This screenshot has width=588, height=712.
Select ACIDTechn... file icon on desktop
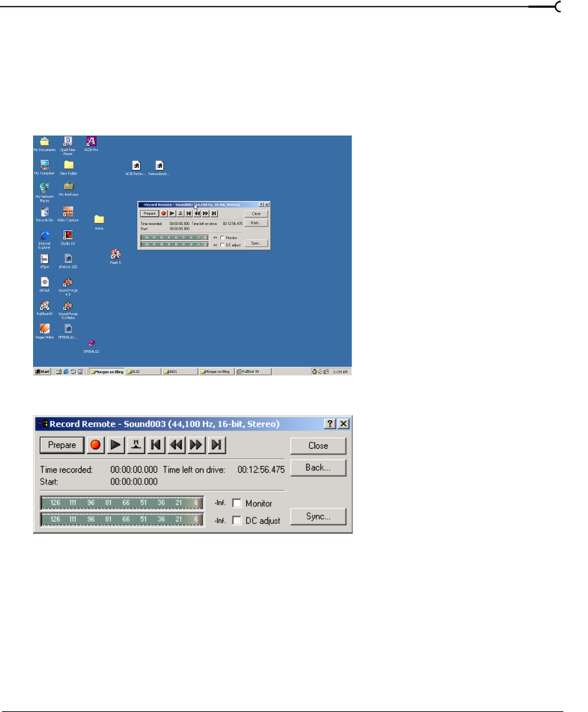pos(135,168)
